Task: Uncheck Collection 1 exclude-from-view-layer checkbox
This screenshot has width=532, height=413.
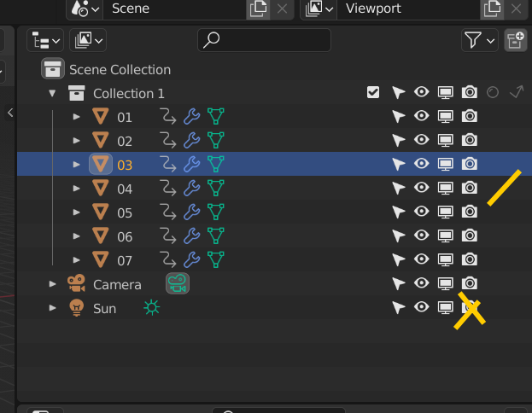Action: tap(373, 92)
